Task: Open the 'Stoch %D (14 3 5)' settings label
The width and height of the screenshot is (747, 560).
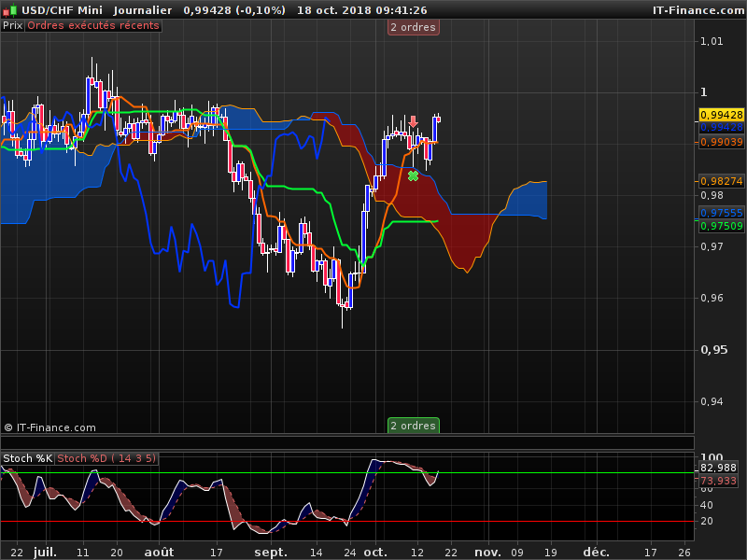Action: (x=106, y=458)
